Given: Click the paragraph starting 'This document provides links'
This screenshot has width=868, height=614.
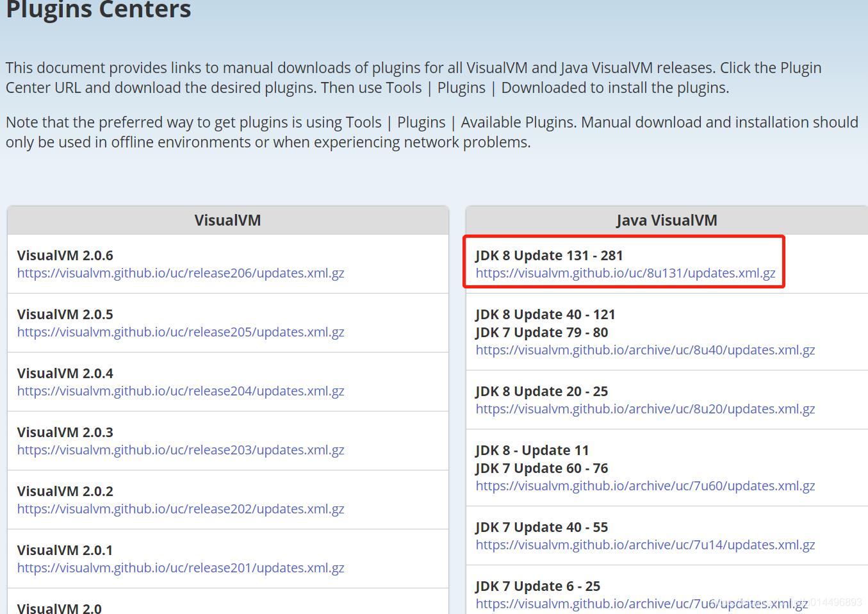Looking at the screenshot, I should [414, 78].
